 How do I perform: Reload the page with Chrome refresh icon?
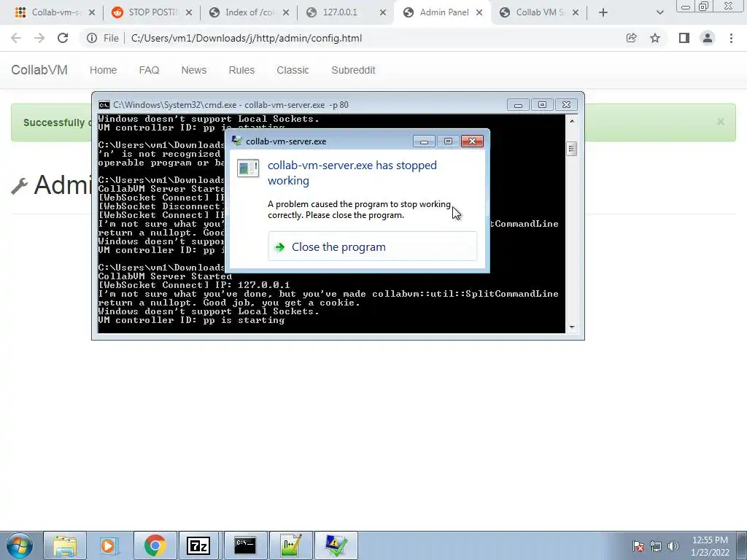[63, 38]
